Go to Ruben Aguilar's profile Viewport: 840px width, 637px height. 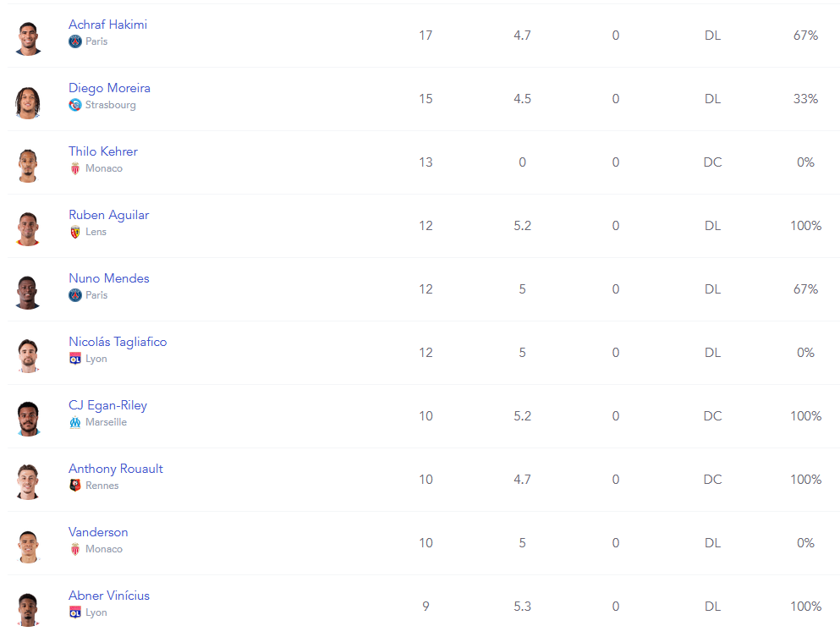click(x=108, y=215)
